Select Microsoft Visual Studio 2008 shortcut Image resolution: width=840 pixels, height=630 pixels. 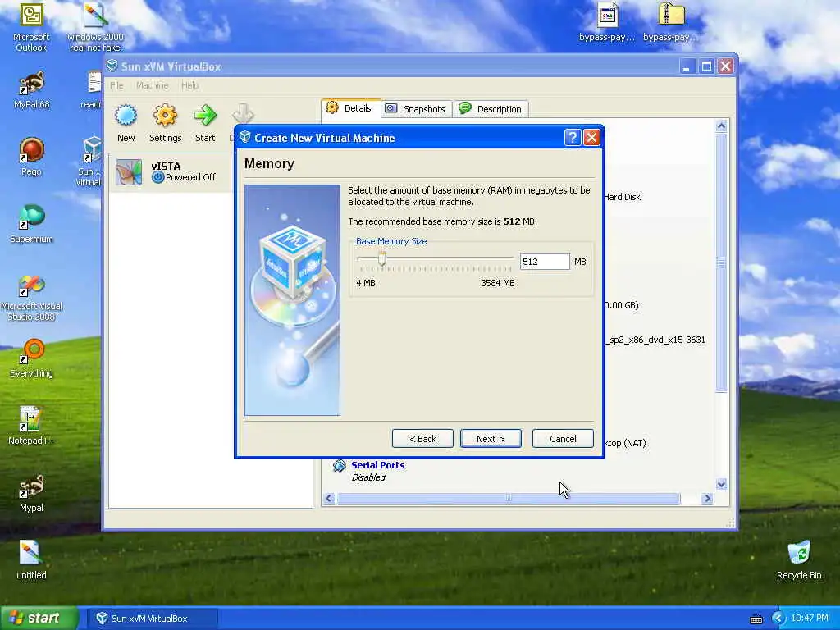(31, 298)
